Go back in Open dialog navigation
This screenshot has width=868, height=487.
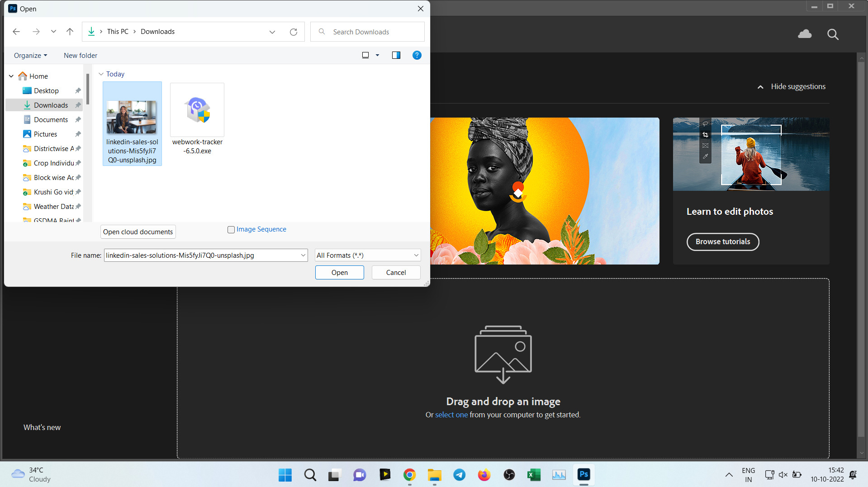[x=16, y=32]
